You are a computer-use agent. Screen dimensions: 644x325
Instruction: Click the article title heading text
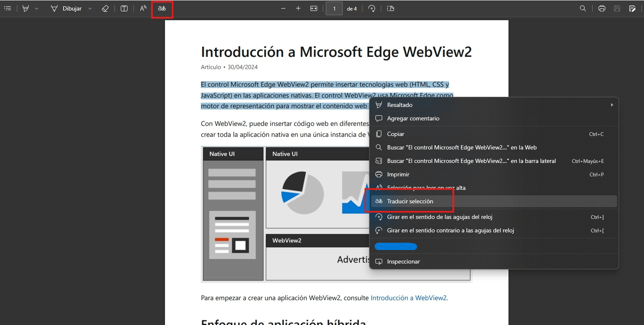[336, 52]
